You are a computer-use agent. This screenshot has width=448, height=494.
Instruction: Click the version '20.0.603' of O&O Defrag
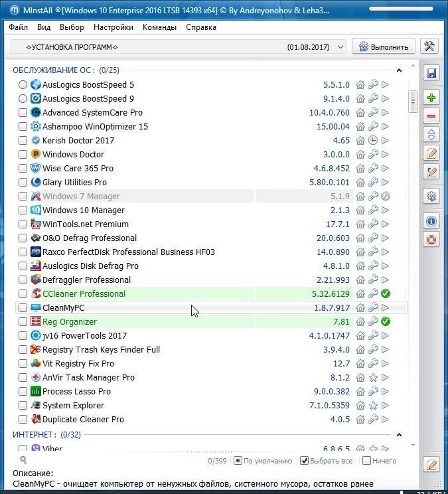[x=333, y=238]
